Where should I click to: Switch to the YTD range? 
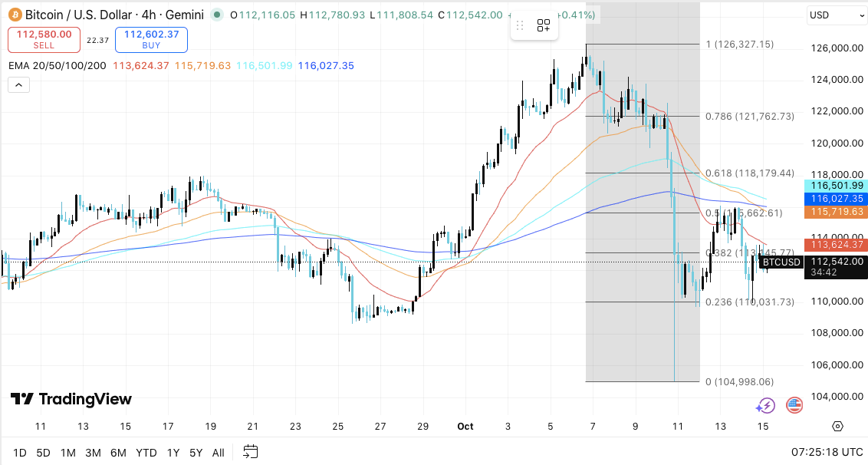pyautogui.click(x=146, y=453)
